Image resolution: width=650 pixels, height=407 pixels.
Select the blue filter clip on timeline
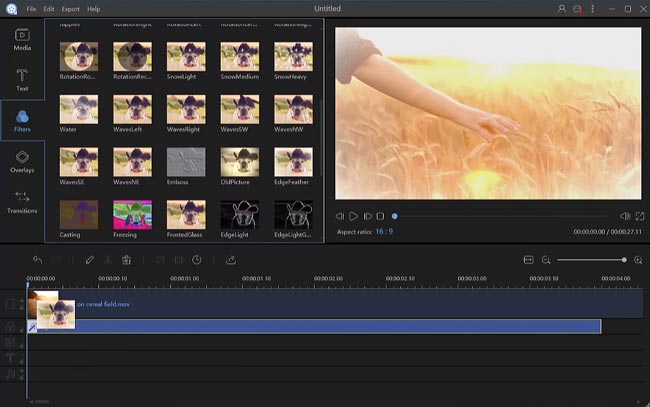pos(314,327)
